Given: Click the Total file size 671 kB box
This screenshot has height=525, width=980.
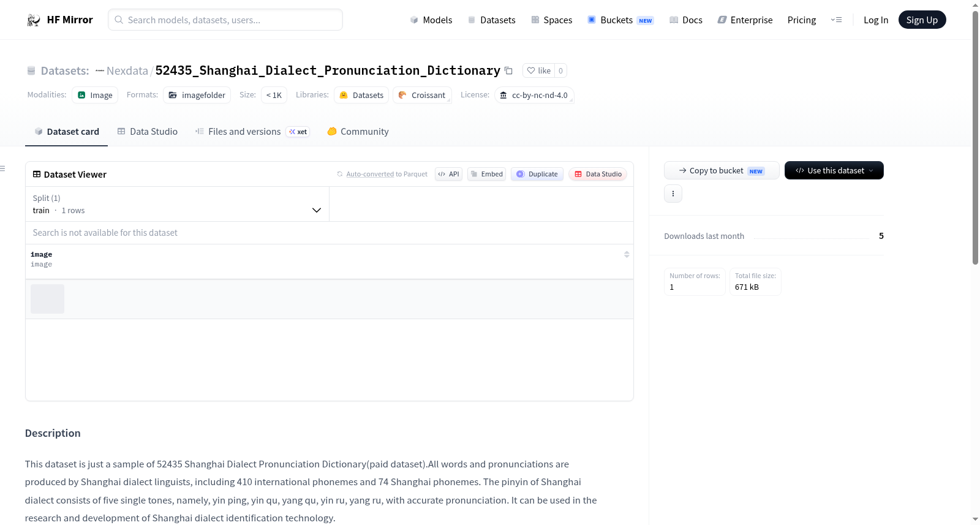Looking at the screenshot, I should pyautogui.click(x=755, y=282).
